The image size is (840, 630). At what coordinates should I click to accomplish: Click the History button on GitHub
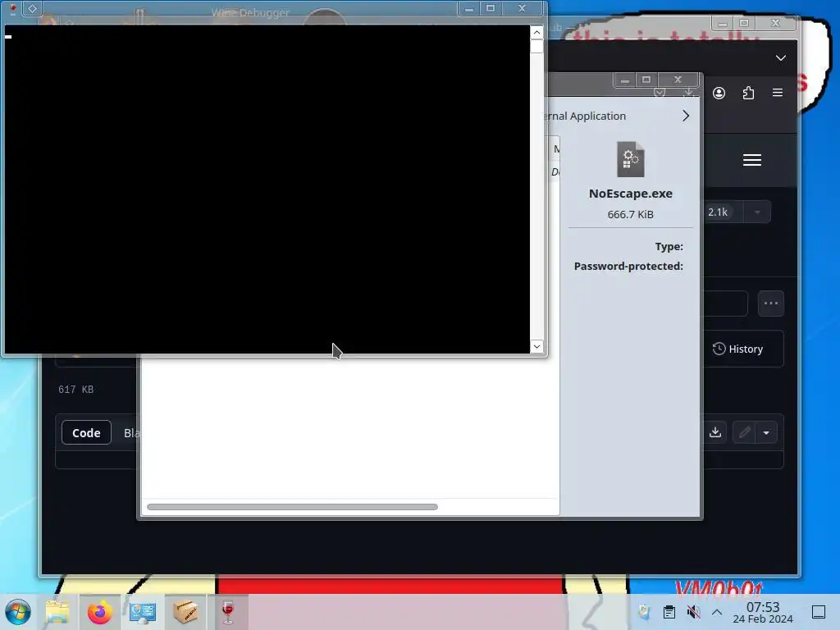(737, 349)
